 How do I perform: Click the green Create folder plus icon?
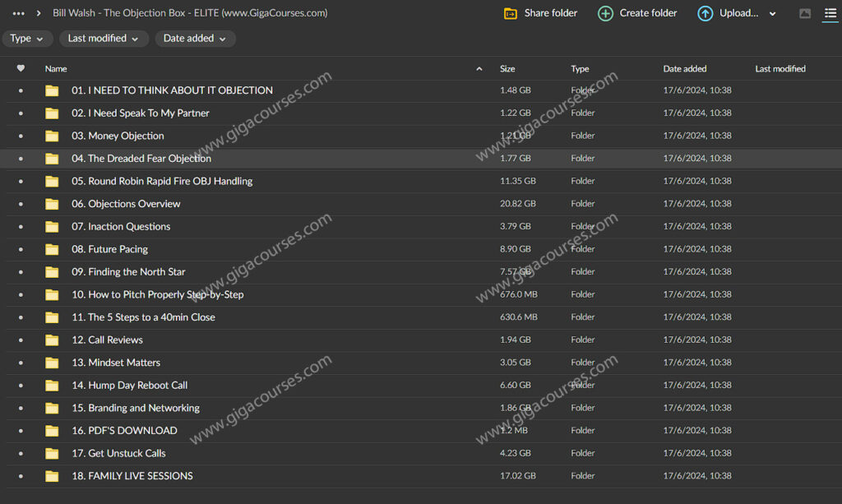pyautogui.click(x=605, y=13)
